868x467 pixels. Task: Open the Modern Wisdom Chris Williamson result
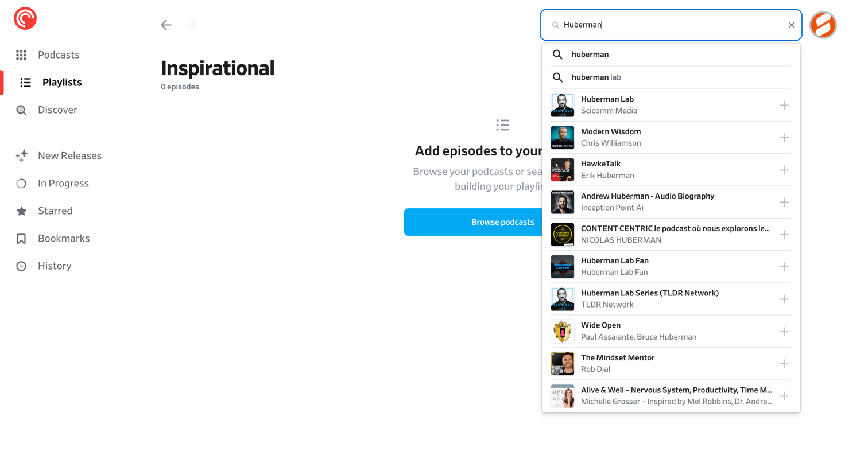[671, 138]
